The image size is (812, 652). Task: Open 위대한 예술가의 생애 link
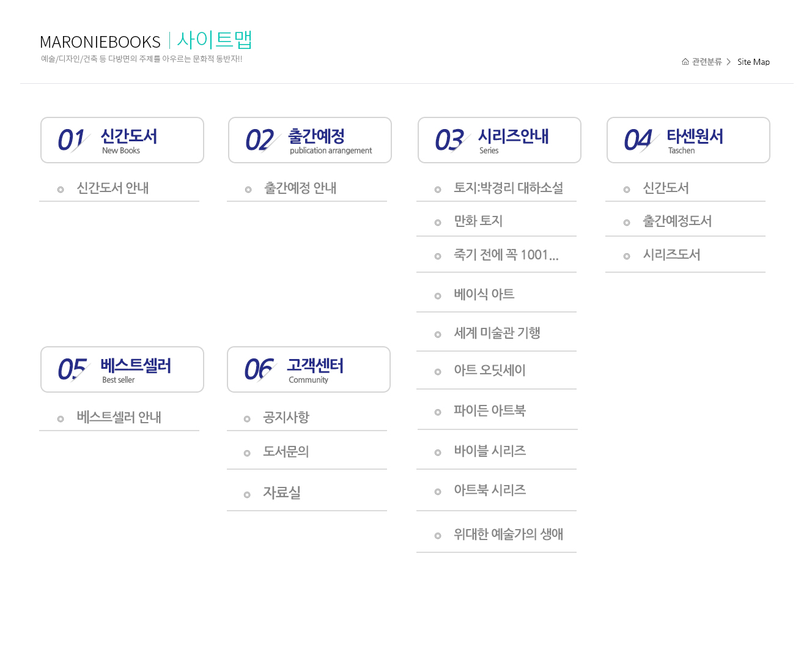point(508,535)
